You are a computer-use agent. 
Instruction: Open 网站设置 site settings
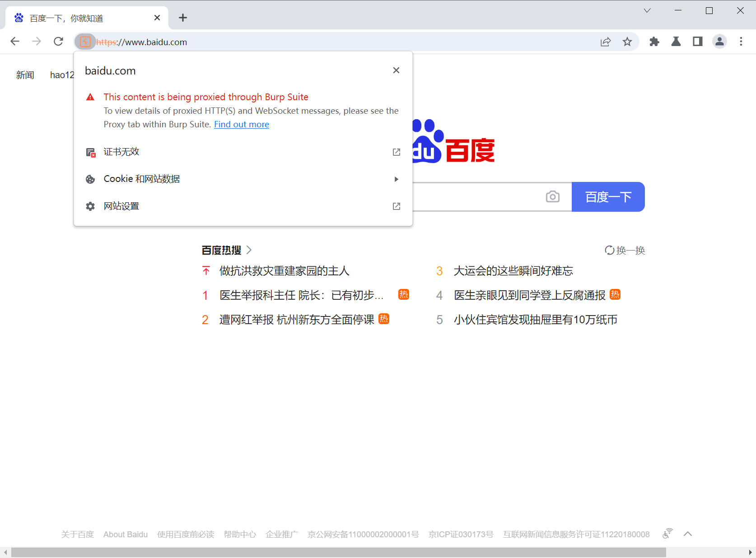pyautogui.click(x=243, y=206)
